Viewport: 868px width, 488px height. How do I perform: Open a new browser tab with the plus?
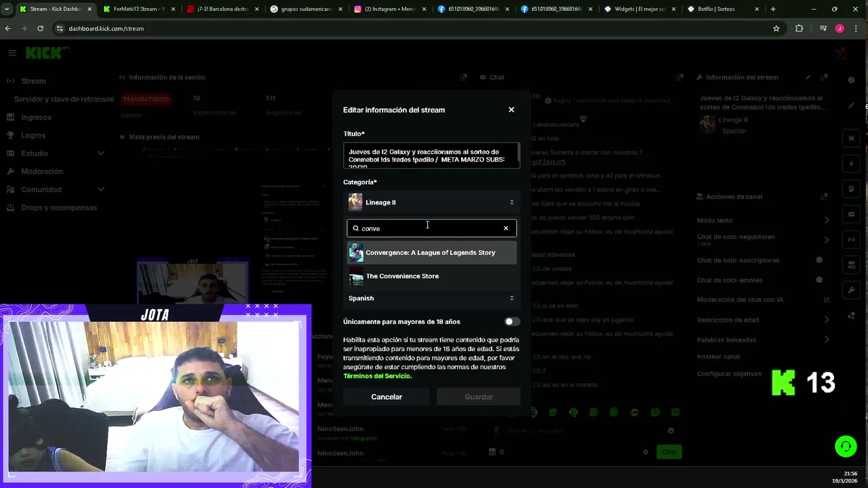click(773, 9)
